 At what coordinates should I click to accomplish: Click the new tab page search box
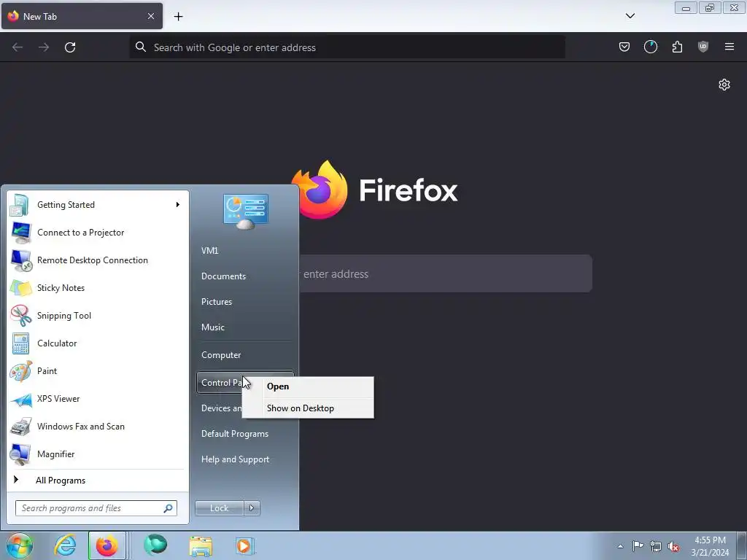coord(446,274)
